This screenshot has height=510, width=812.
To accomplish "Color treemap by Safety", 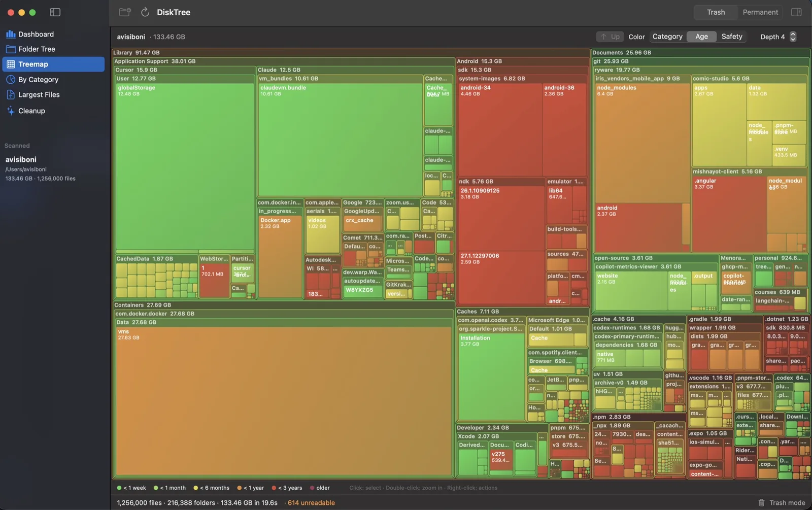I will click(732, 37).
